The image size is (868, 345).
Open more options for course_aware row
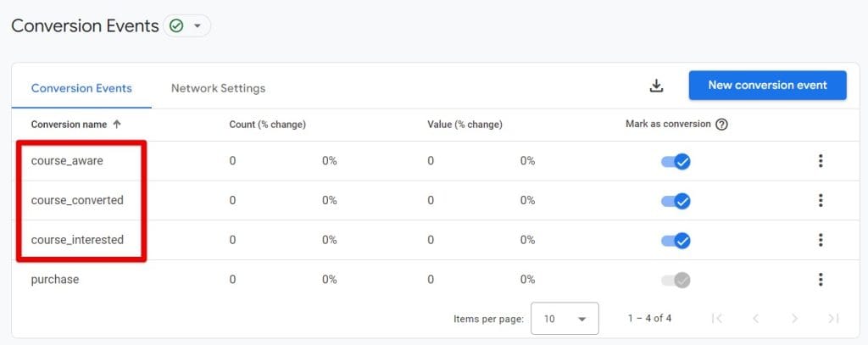(x=821, y=161)
